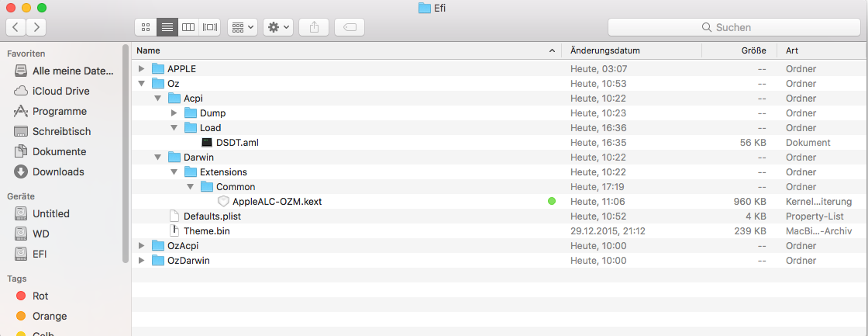The image size is (868, 336).
Task: Select the Load folder name
Action: (210, 127)
